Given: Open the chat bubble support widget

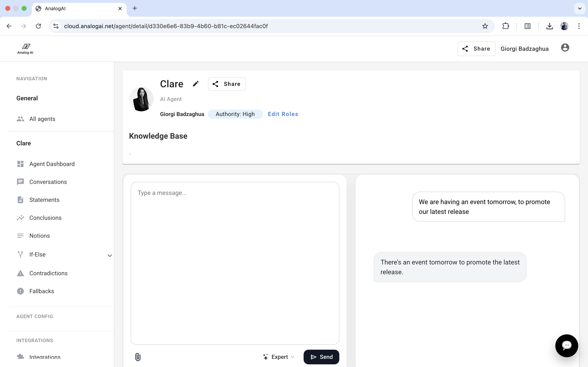Looking at the screenshot, I should tap(566, 345).
